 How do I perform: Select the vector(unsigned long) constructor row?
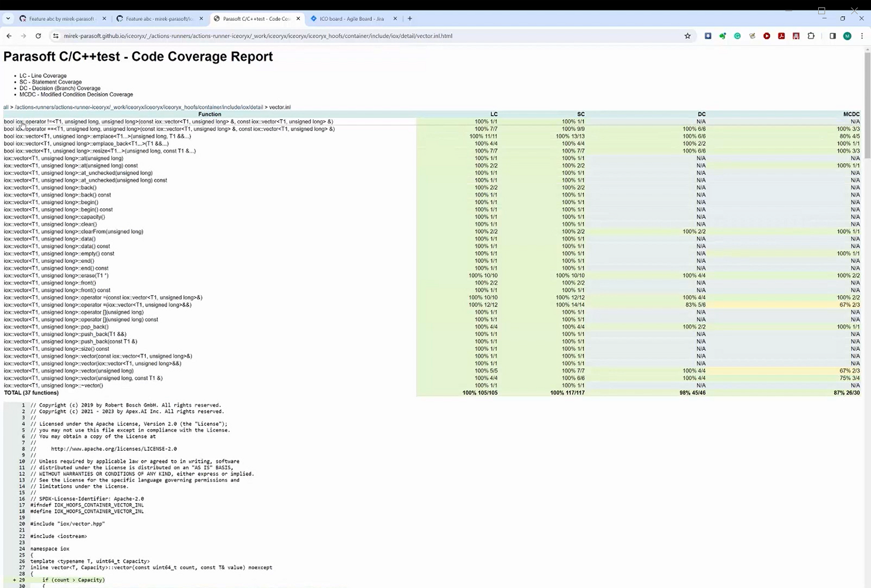click(x=432, y=371)
